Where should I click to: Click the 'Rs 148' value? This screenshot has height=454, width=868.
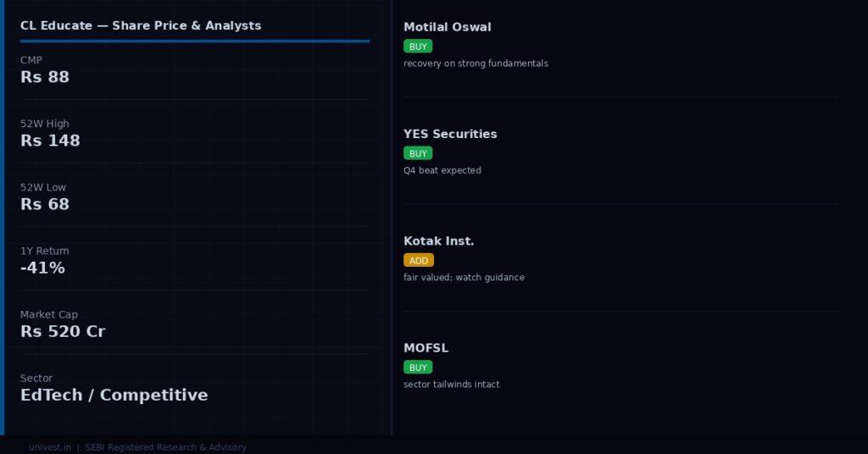click(50, 141)
